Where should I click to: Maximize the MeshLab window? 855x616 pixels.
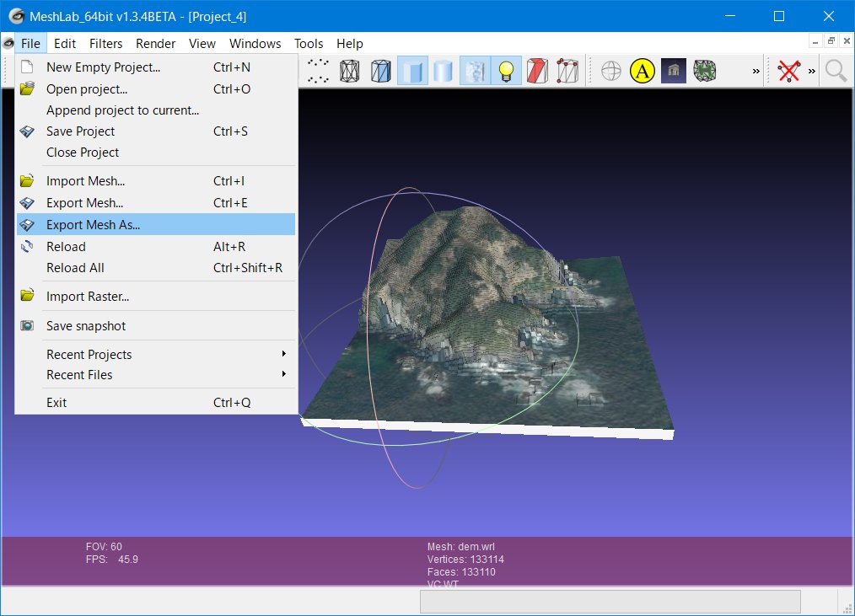779,16
